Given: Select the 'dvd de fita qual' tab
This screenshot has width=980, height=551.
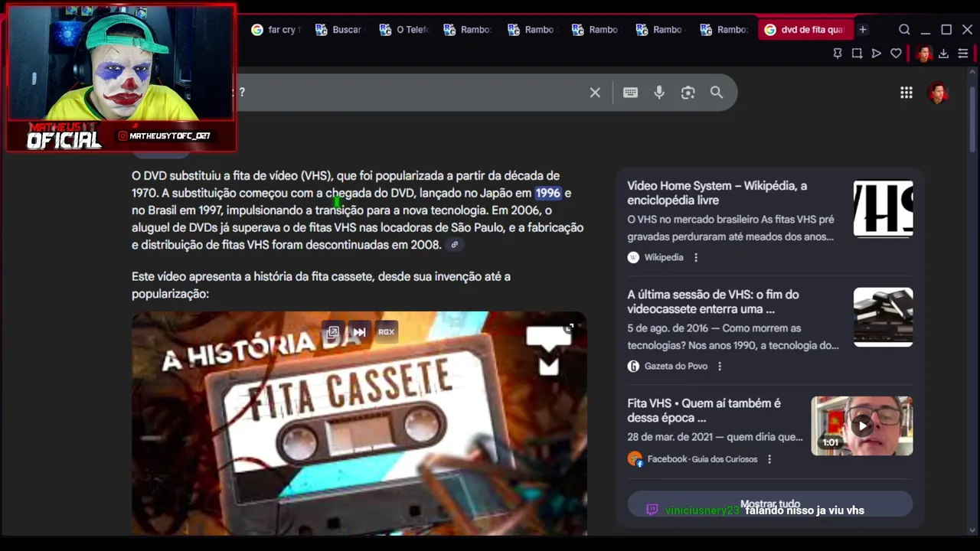Looking at the screenshot, I should [x=804, y=29].
